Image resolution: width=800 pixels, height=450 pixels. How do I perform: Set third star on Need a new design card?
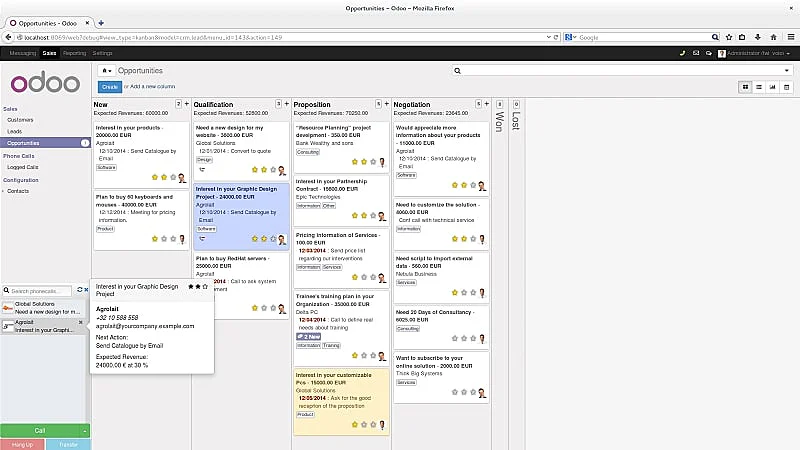(x=273, y=169)
